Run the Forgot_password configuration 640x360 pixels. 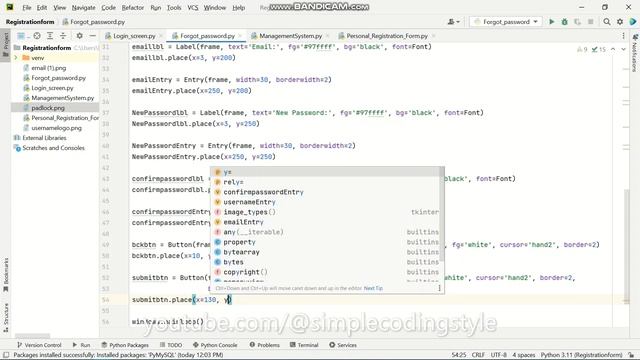[x=551, y=22]
